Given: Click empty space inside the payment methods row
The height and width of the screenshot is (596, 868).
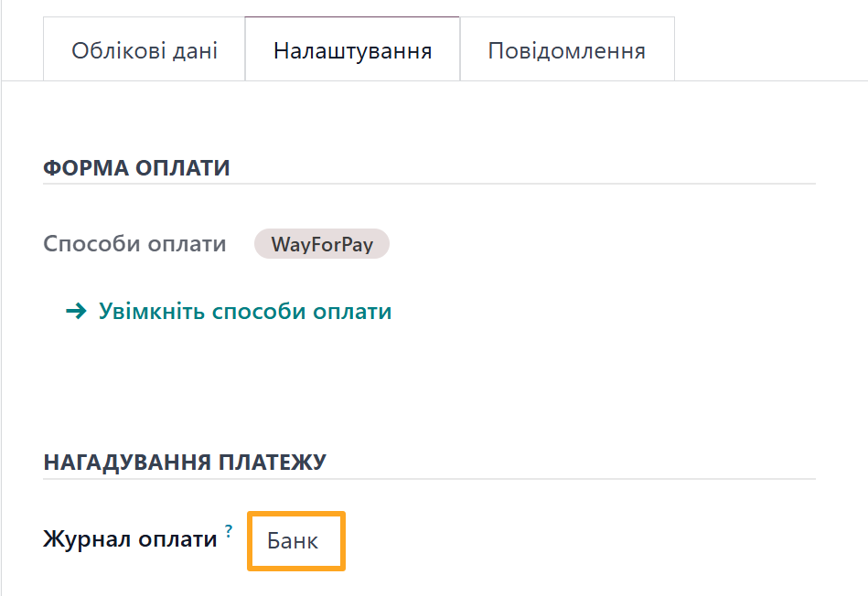Looking at the screenshot, I should click(x=503, y=243).
